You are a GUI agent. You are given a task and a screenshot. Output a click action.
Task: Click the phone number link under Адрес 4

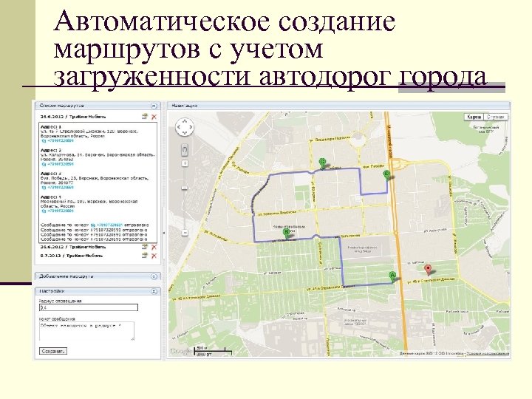pos(58,211)
